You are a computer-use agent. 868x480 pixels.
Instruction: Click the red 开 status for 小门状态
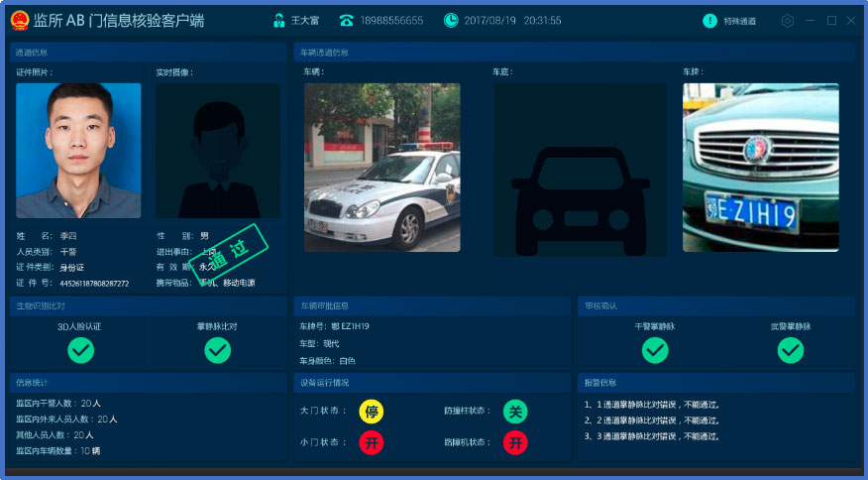click(x=371, y=442)
